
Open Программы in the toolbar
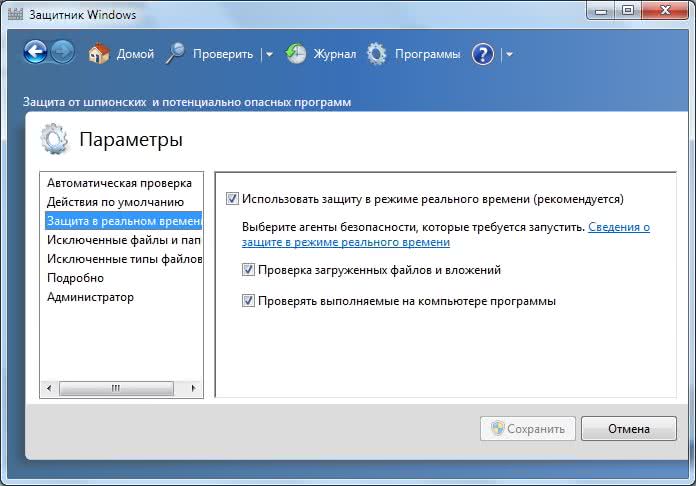point(427,54)
